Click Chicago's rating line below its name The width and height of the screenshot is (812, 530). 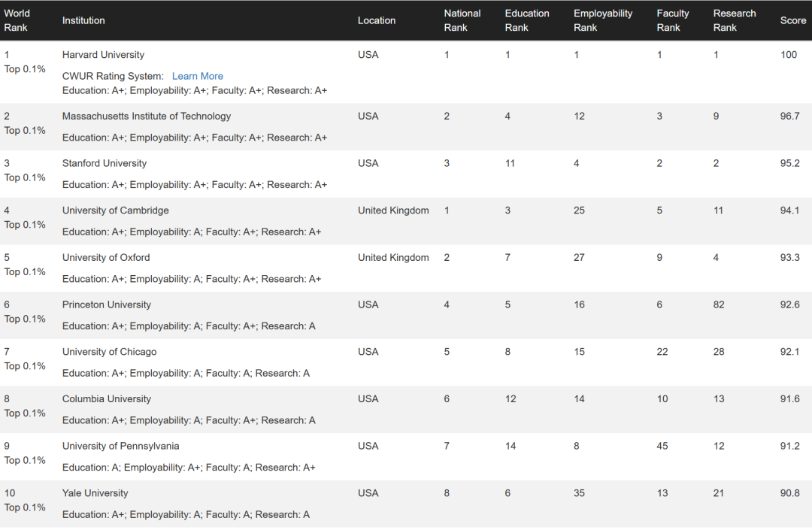point(186,373)
